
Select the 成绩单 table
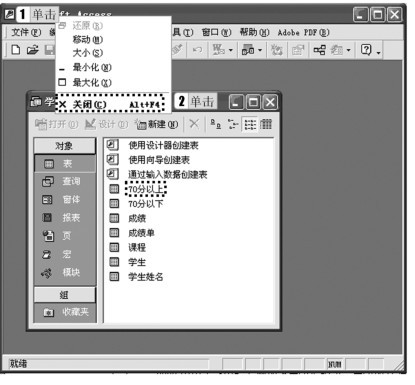click(x=141, y=233)
